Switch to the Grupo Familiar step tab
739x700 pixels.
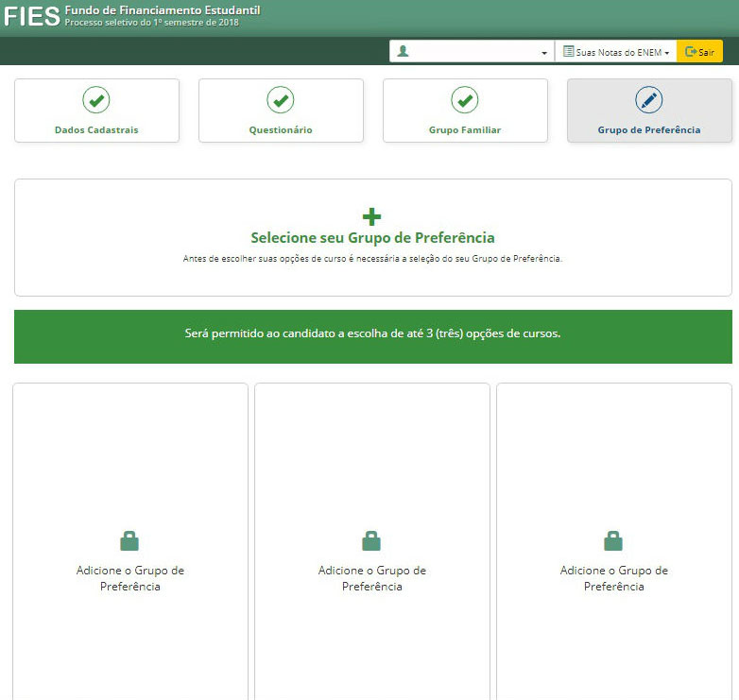pyautogui.click(x=465, y=111)
